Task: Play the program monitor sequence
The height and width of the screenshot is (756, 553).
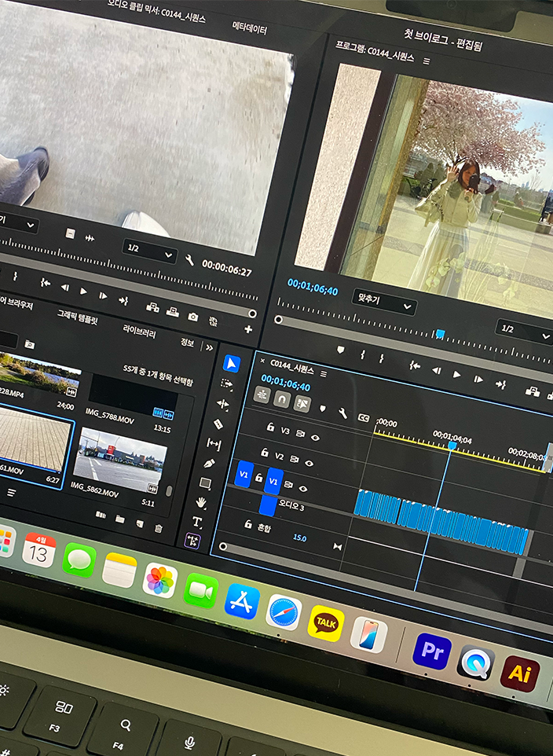Action: (x=456, y=374)
